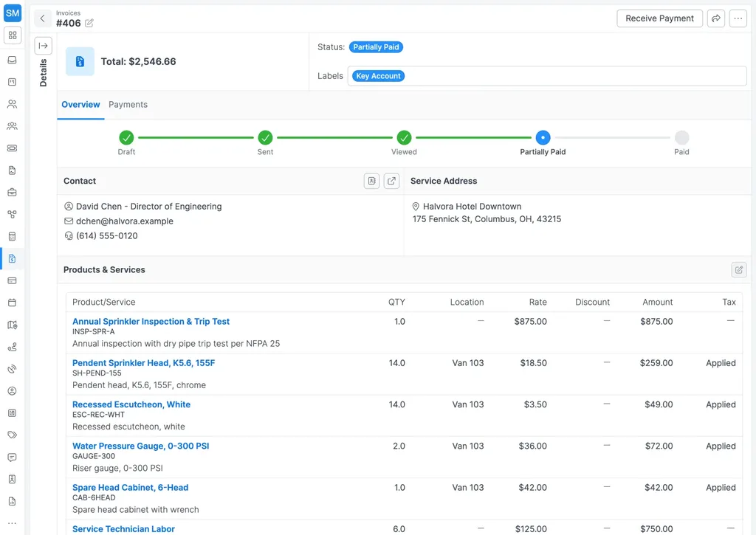Viewport: 756px width, 535px height.
Task: Click the Partially Paid progress step marker
Action: point(543,138)
